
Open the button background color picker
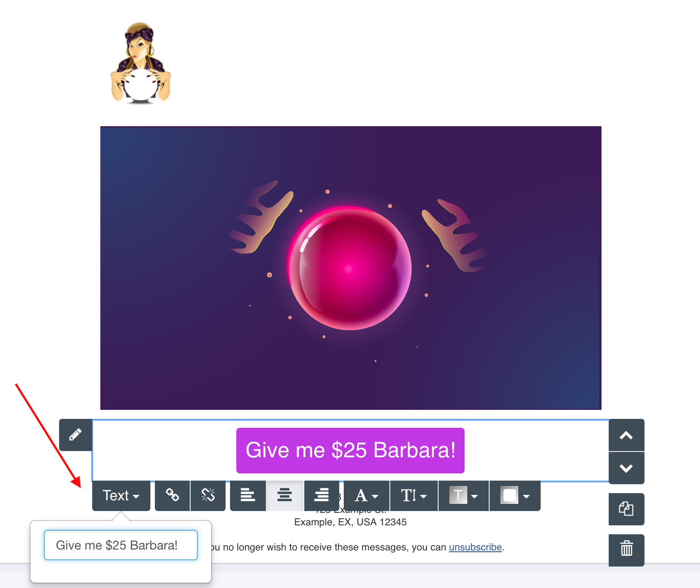515,495
